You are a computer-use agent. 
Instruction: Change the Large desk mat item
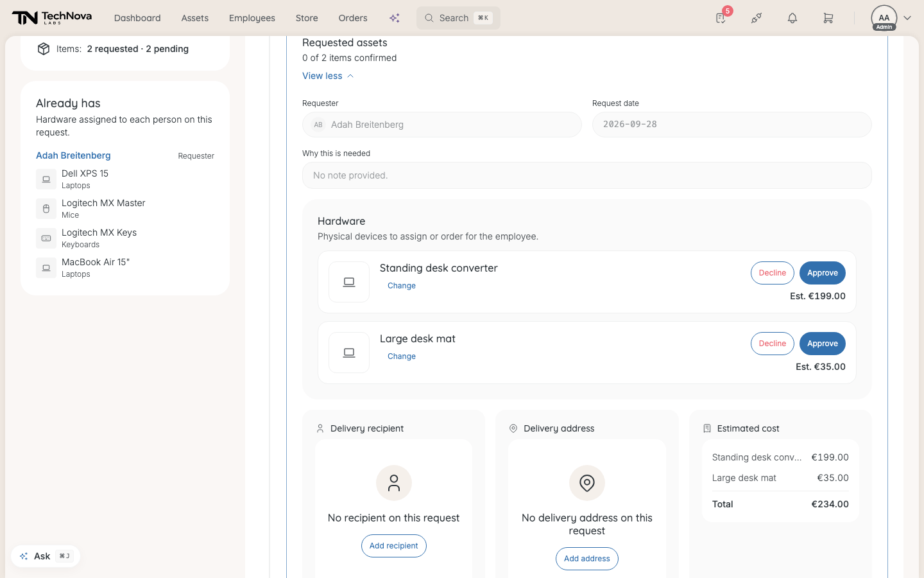[402, 356]
